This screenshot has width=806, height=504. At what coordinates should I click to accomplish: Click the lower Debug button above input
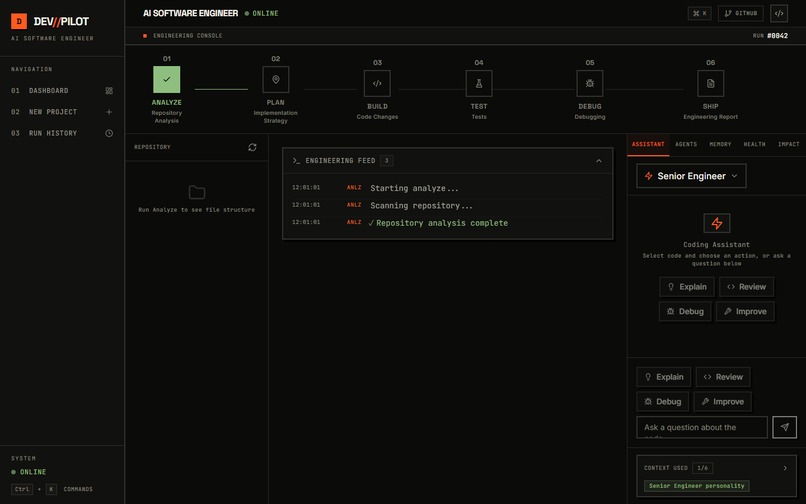coord(663,402)
